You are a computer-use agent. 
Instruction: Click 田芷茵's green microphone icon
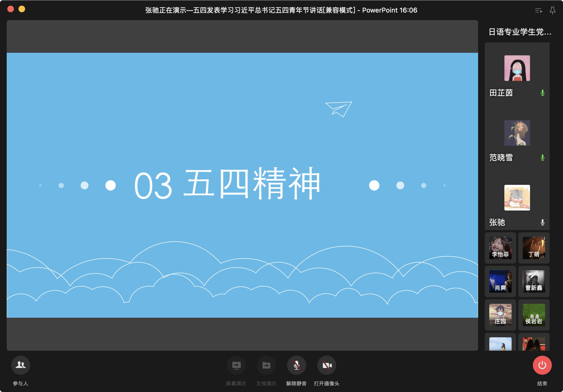542,93
